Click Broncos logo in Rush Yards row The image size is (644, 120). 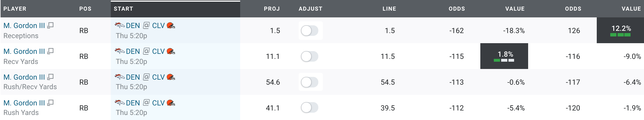(120, 103)
